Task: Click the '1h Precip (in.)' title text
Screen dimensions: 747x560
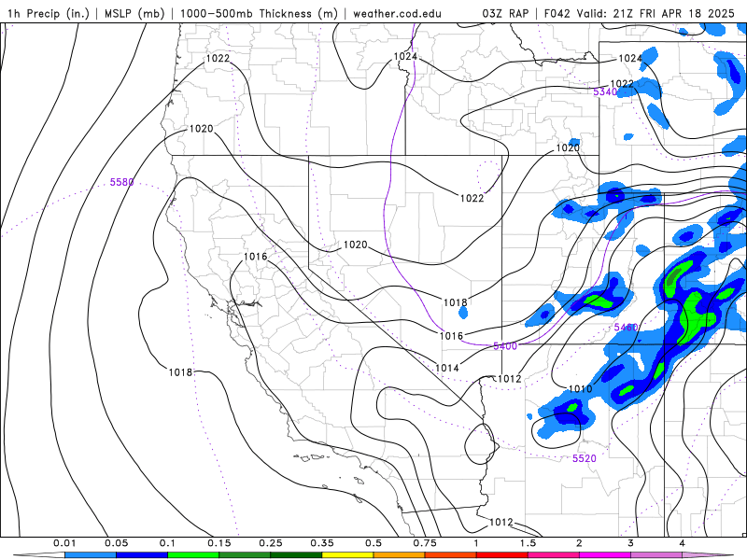Action: click(x=49, y=13)
